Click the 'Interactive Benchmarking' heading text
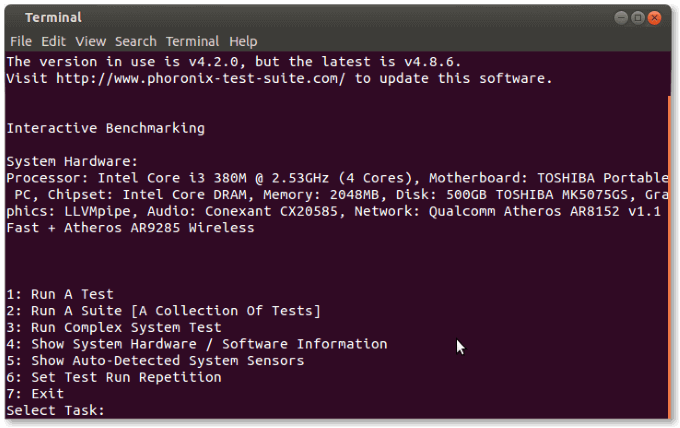680x428 pixels. coord(105,128)
